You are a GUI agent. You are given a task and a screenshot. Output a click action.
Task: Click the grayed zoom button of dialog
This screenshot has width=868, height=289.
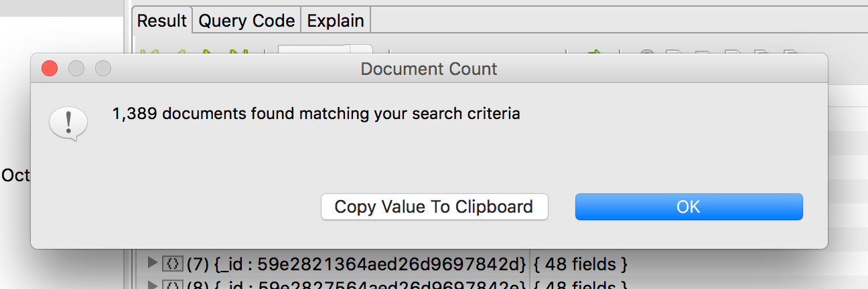[x=102, y=68]
